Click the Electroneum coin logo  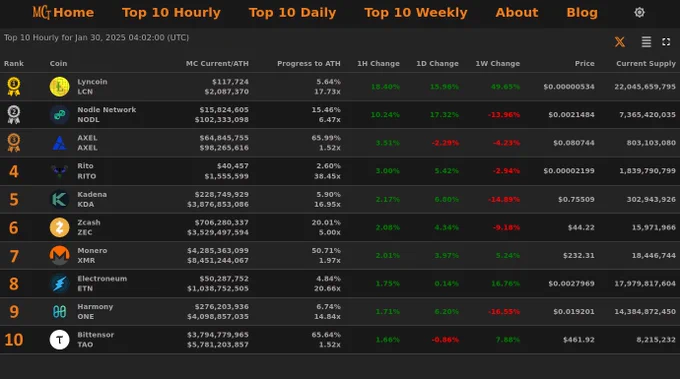(x=59, y=284)
